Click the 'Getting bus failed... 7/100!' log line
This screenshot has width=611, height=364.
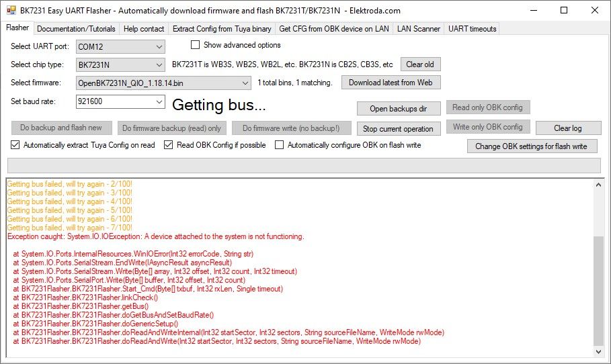(x=69, y=228)
